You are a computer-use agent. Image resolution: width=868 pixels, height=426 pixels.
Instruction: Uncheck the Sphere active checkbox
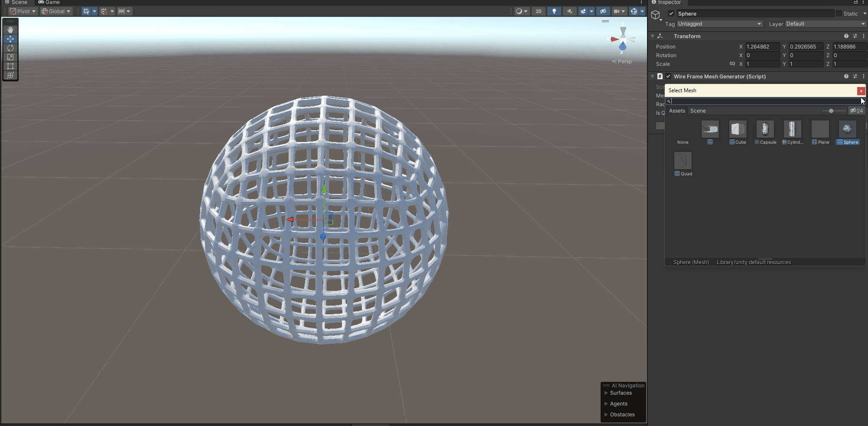[671, 13]
